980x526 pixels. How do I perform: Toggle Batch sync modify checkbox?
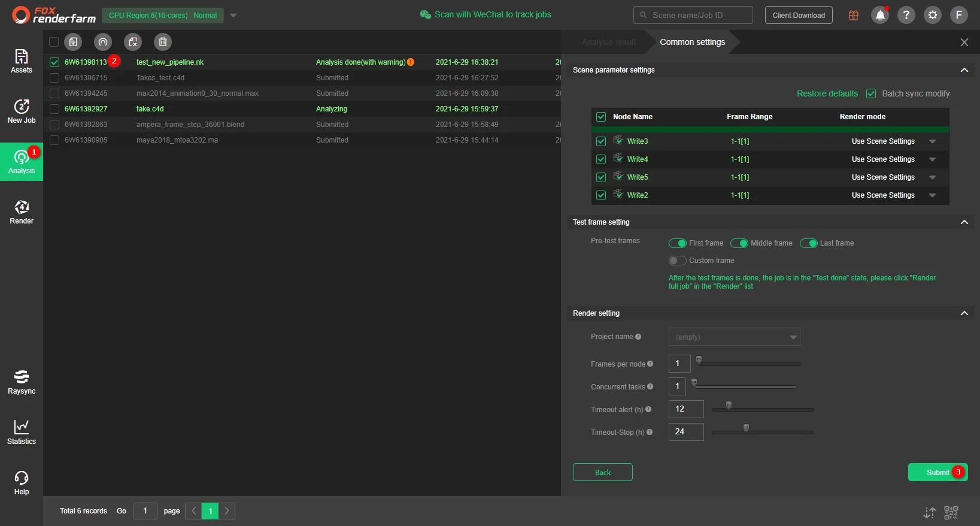click(871, 93)
